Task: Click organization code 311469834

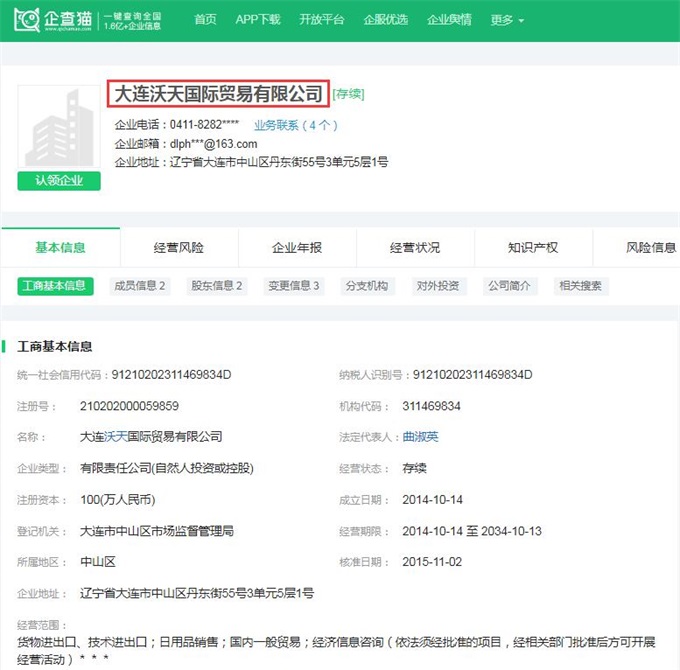Action: coord(431,406)
